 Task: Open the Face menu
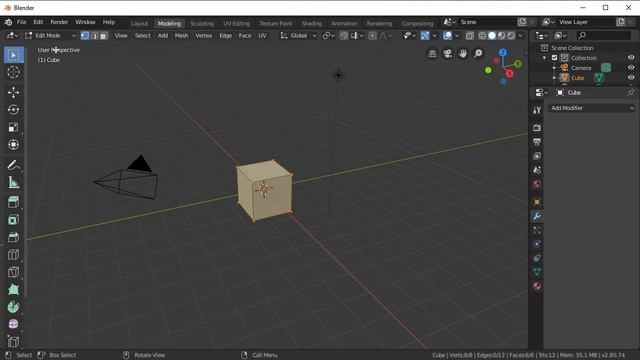pos(245,36)
